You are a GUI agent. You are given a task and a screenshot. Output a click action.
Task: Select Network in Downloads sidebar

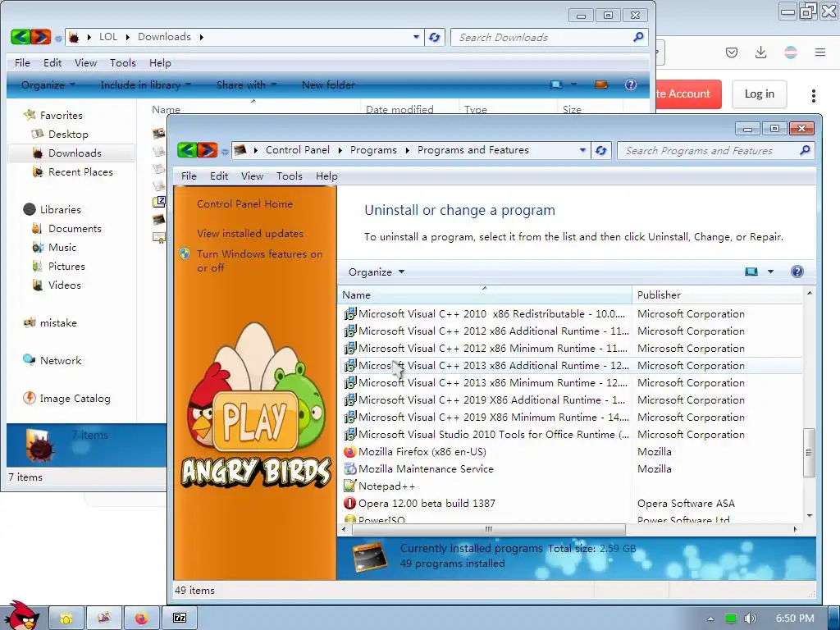(x=61, y=361)
